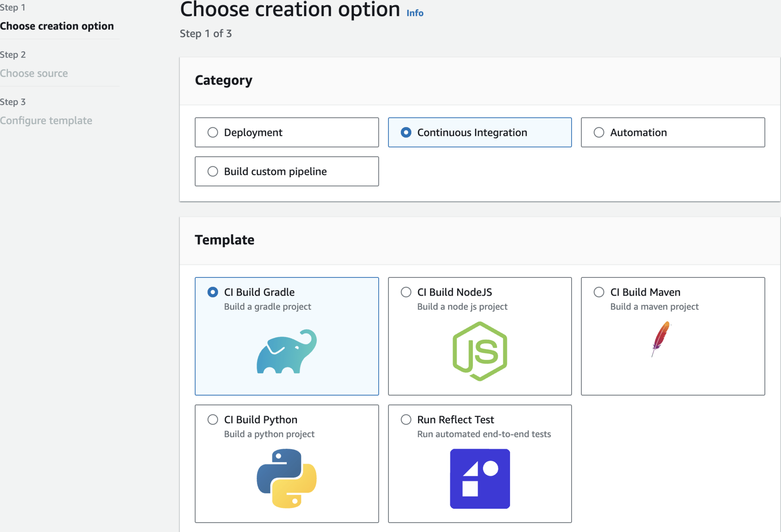Screen dimensions: 781x532
Task: Go to Choose source step in sidebar
Action: point(34,73)
